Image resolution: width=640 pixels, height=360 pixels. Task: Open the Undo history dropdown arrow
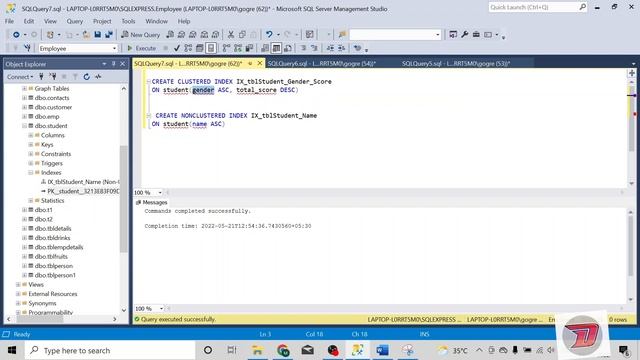278,35
